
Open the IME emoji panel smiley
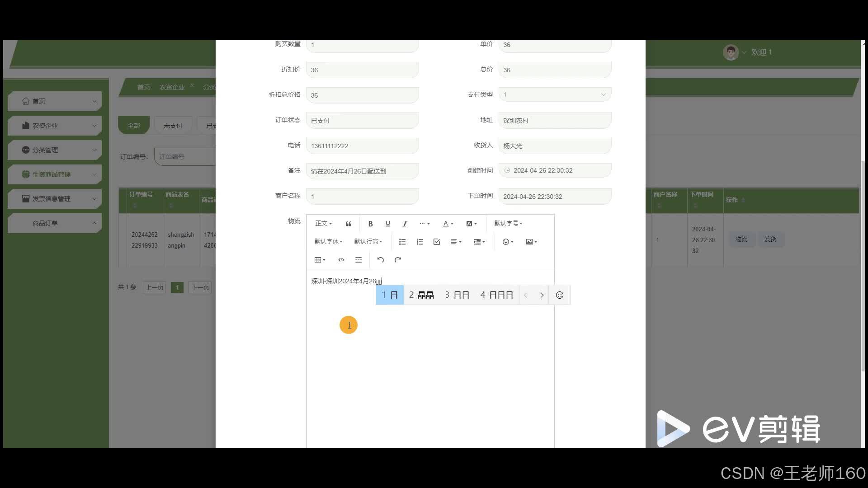click(559, 295)
